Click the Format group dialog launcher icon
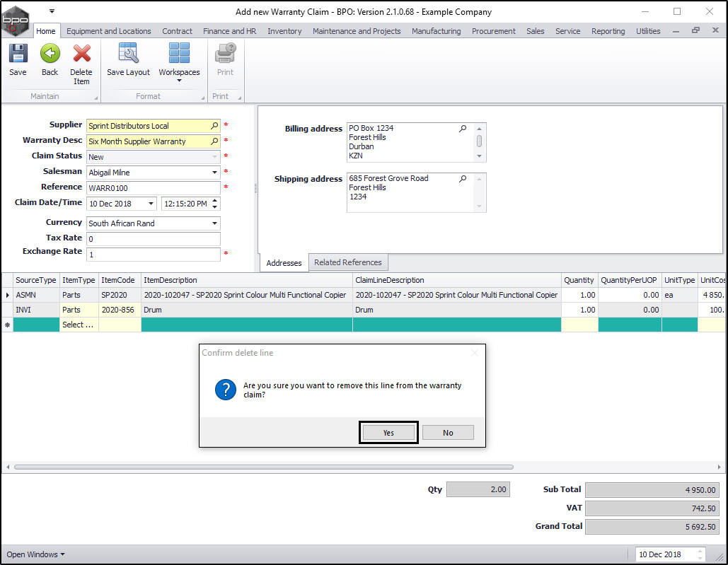The image size is (728, 565). 202,98
